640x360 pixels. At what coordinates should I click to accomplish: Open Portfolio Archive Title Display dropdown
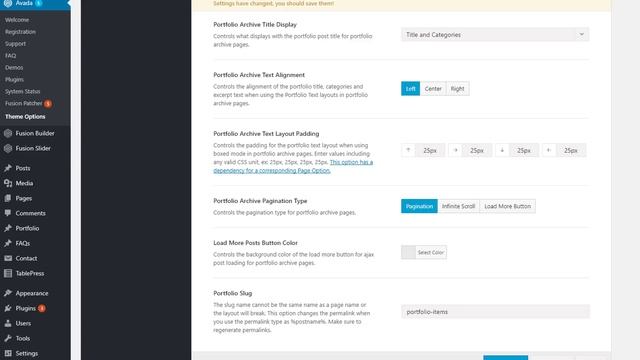[x=495, y=35]
